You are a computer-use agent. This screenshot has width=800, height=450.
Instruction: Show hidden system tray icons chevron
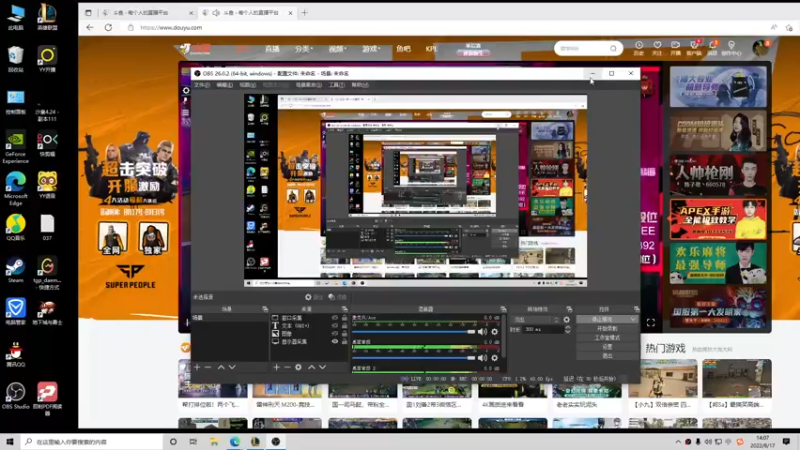click(x=678, y=442)
